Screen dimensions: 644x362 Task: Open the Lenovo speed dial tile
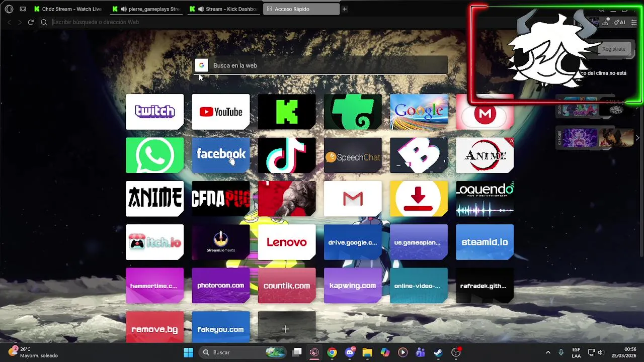coord(287,242)
